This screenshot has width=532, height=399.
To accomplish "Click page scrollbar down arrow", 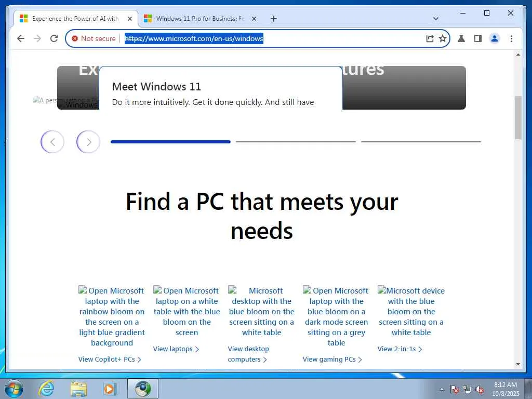I will coord(518,364).
